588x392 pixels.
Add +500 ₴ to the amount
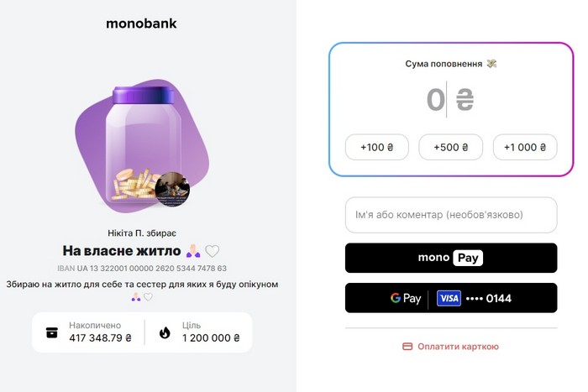[x=451, y=147]
